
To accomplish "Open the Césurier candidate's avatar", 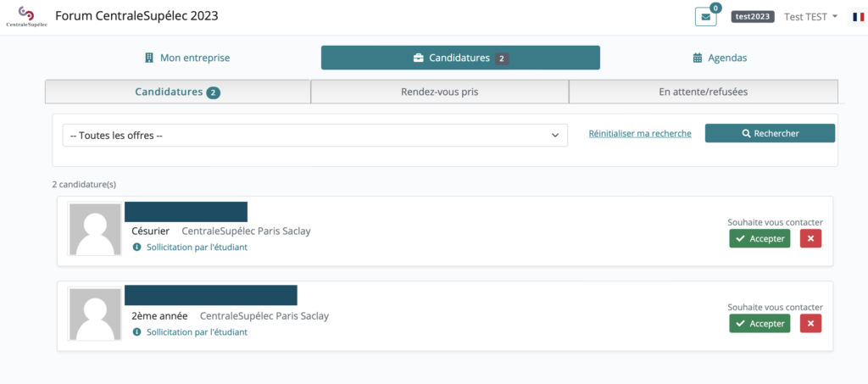I will [x=95, y=230].
